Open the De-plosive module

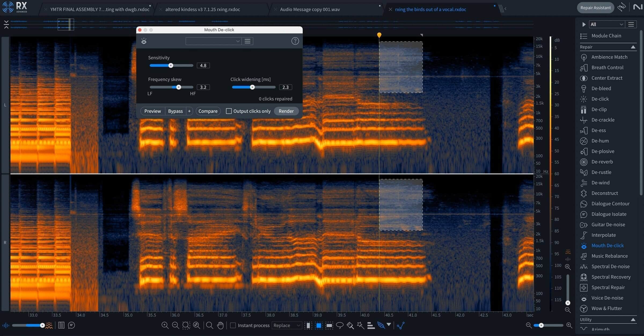597,151
